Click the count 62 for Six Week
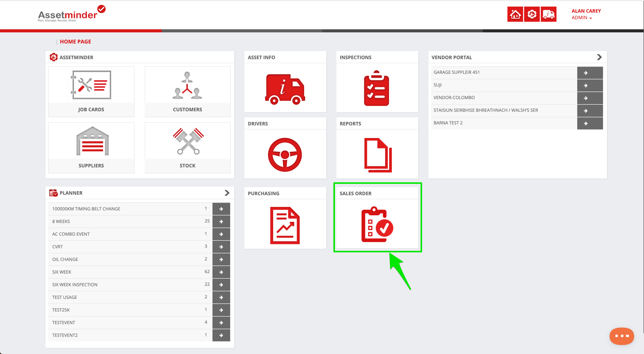 pyautogui.click(x=207, y=272)
